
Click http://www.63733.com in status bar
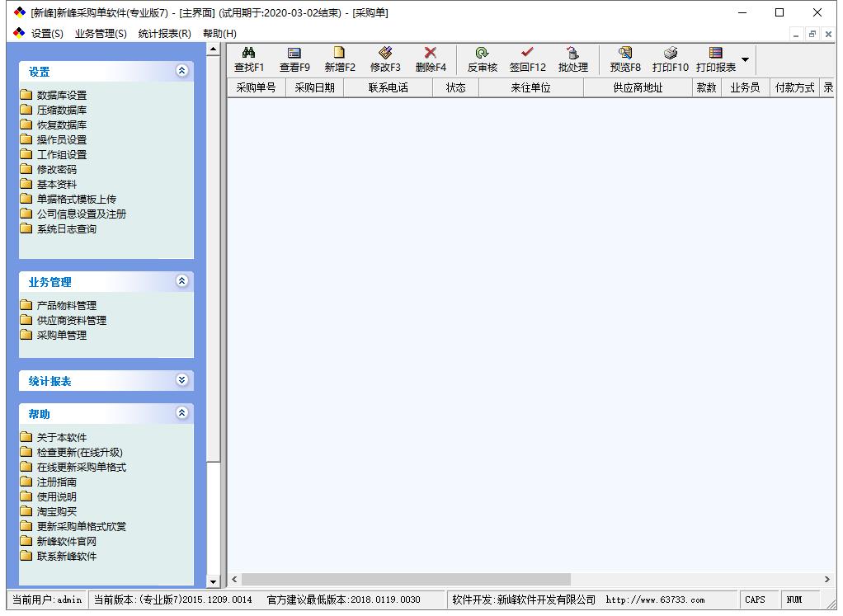click(655, 600)
